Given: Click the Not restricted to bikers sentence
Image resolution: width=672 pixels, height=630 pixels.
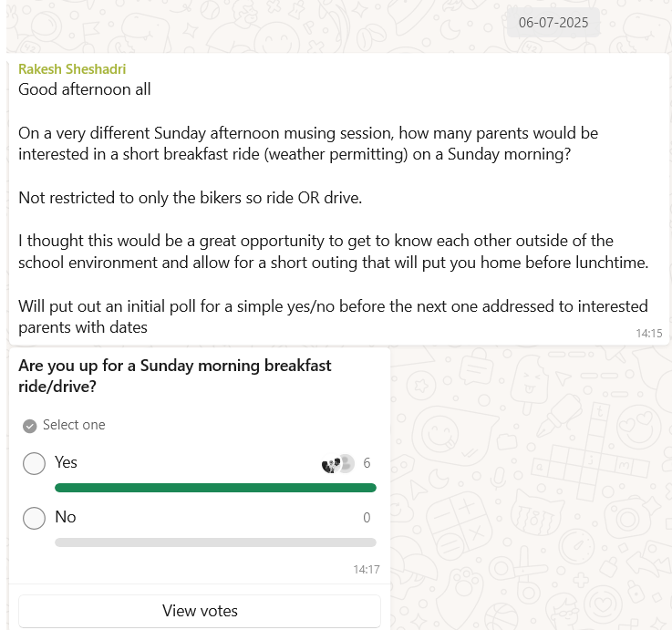Looking at the screenshot, I should tap(190, 198).
